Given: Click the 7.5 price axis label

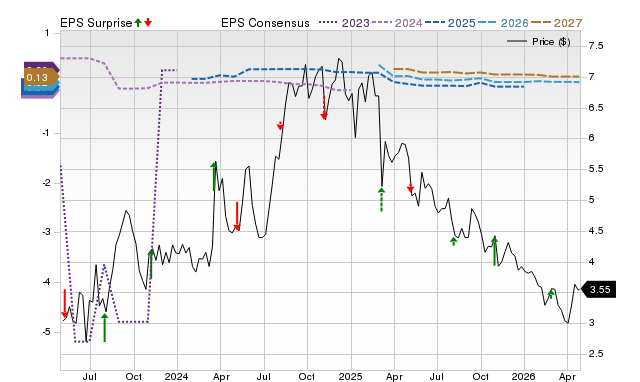Looking at the screenshot, I should [596, 46].
